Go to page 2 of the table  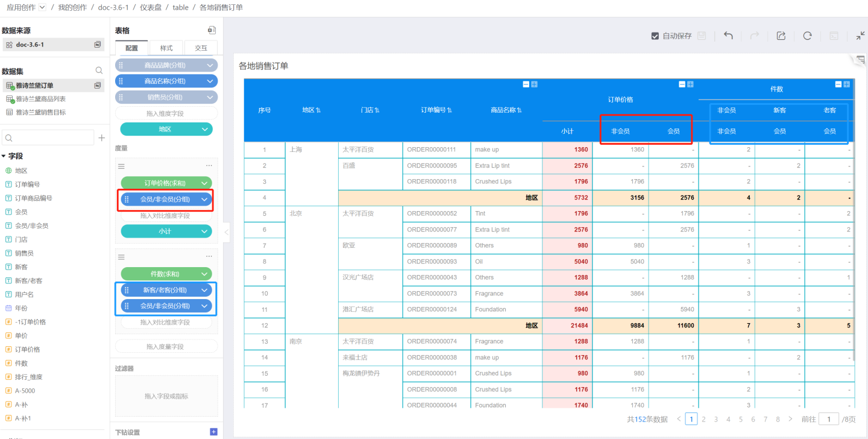pyautogui.click(x=703, y=419)
